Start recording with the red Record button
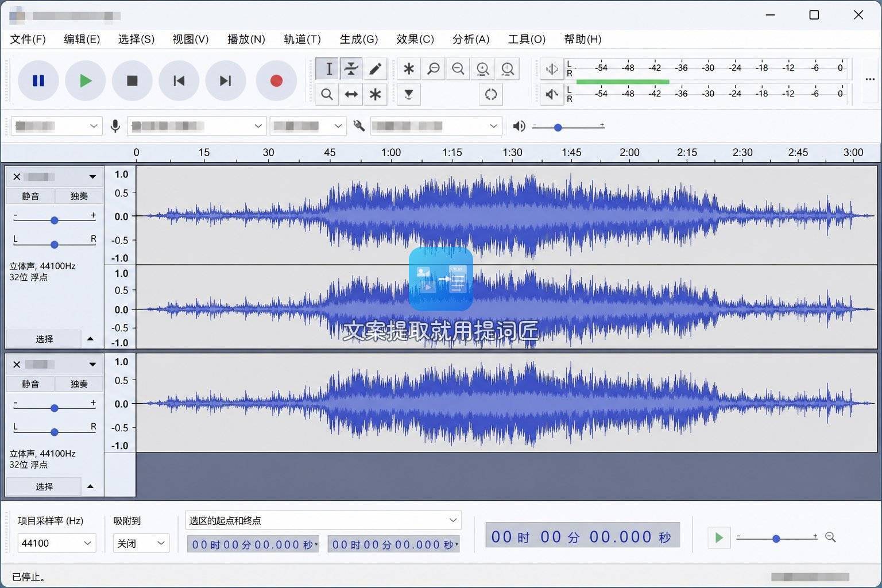 tap(276, 81)
